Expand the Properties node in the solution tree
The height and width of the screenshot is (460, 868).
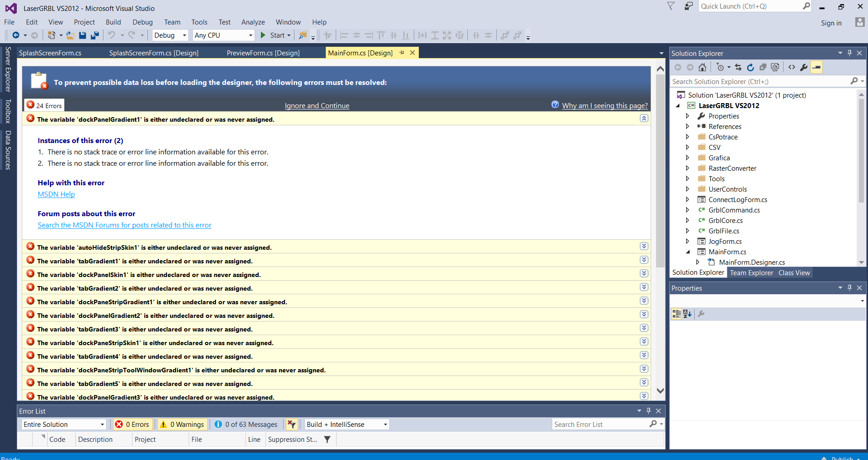coord(687,116)
